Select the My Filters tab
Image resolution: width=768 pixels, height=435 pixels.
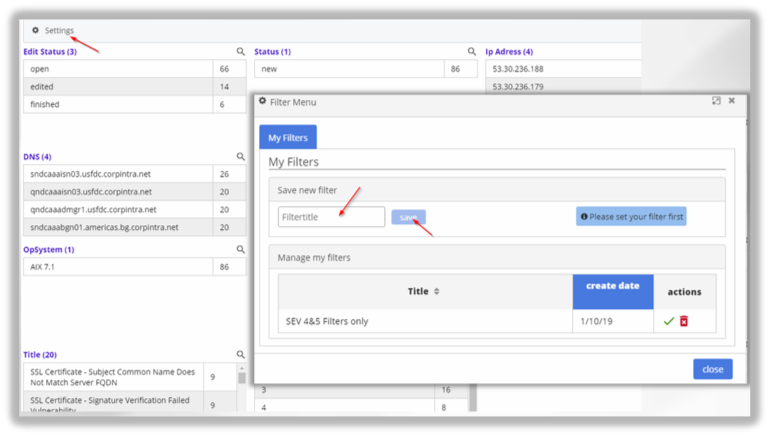288,137
